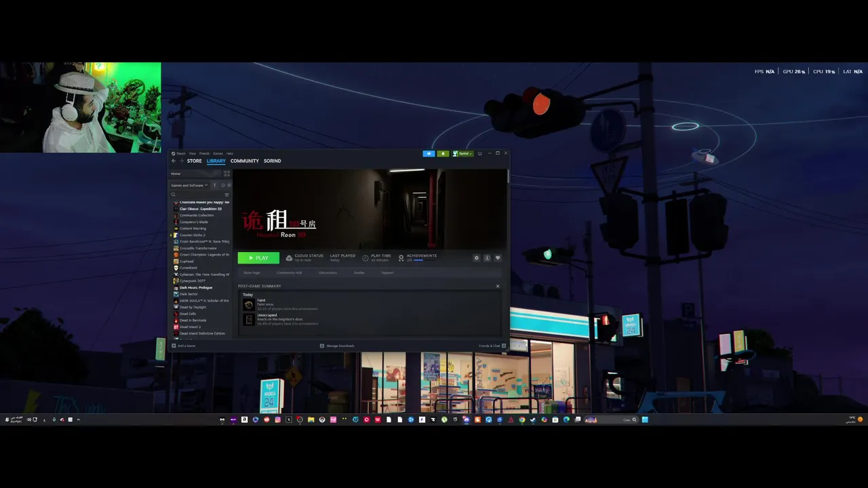Open the COMMUNITY tab
868x488 pixels.
click(245, 161)
